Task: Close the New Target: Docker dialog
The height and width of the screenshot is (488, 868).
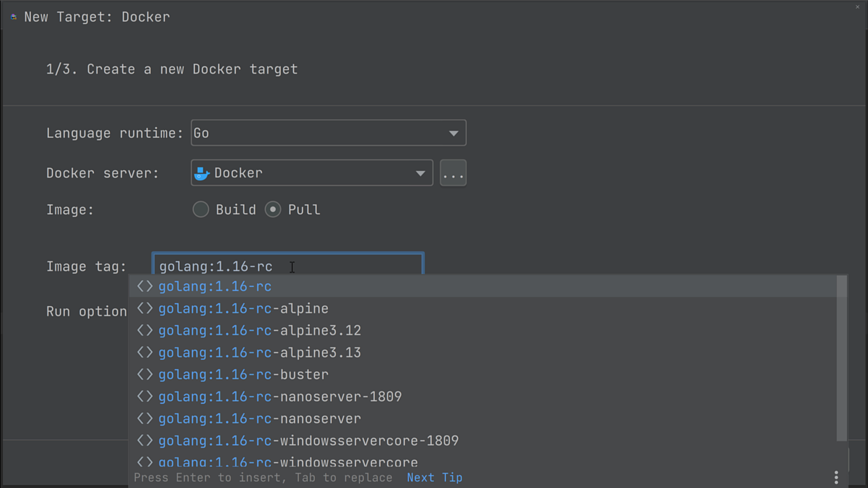Action: pos(858,7)
